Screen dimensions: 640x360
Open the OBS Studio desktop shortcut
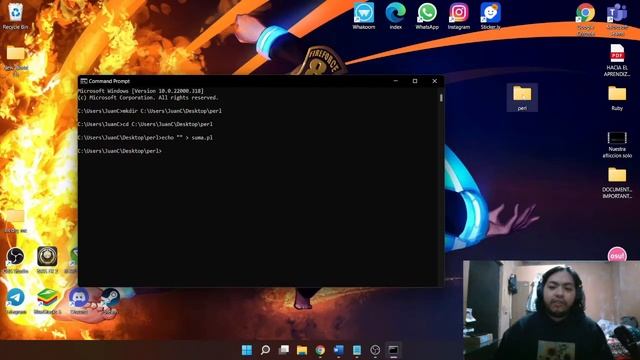pos(16,260)
